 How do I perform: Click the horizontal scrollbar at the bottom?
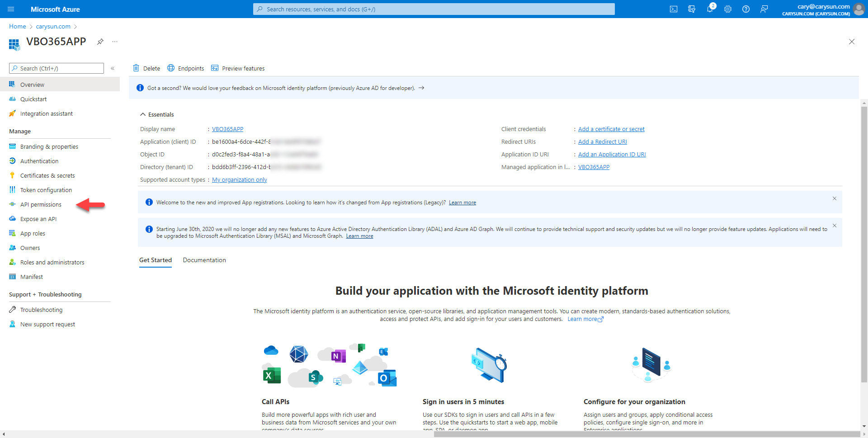pyautogui.click(x=646, y=434)
